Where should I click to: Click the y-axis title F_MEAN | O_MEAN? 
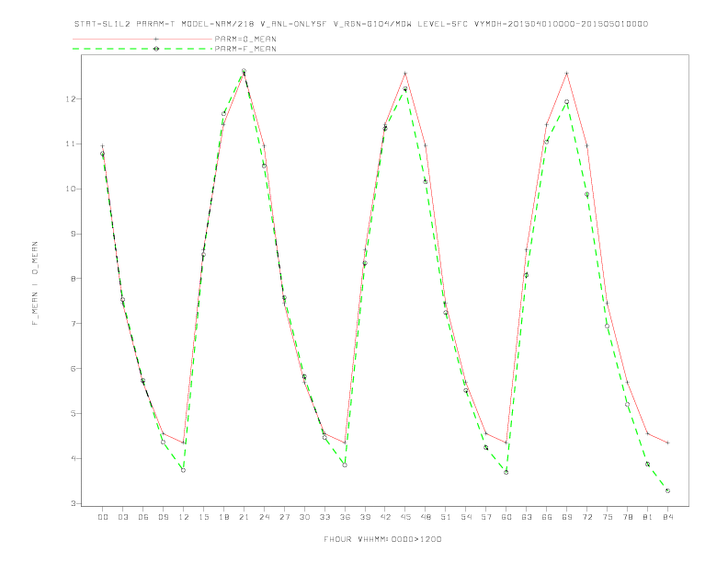click(x=35, y=283)
